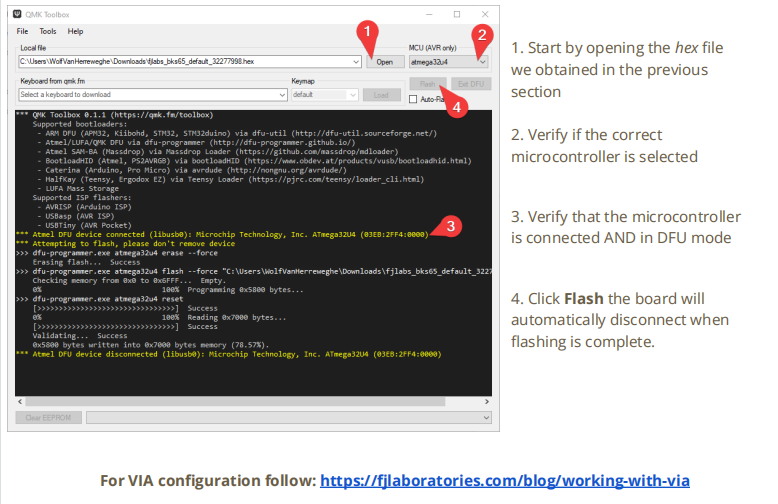
Task: Click the Exit DFU button
Action: (x=471, y=84)
